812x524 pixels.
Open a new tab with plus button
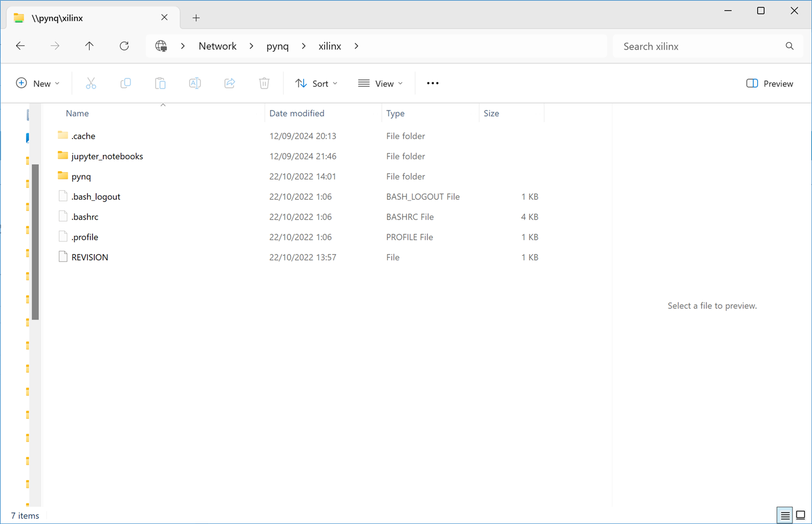pyautogui.click(x=196, y=18)
